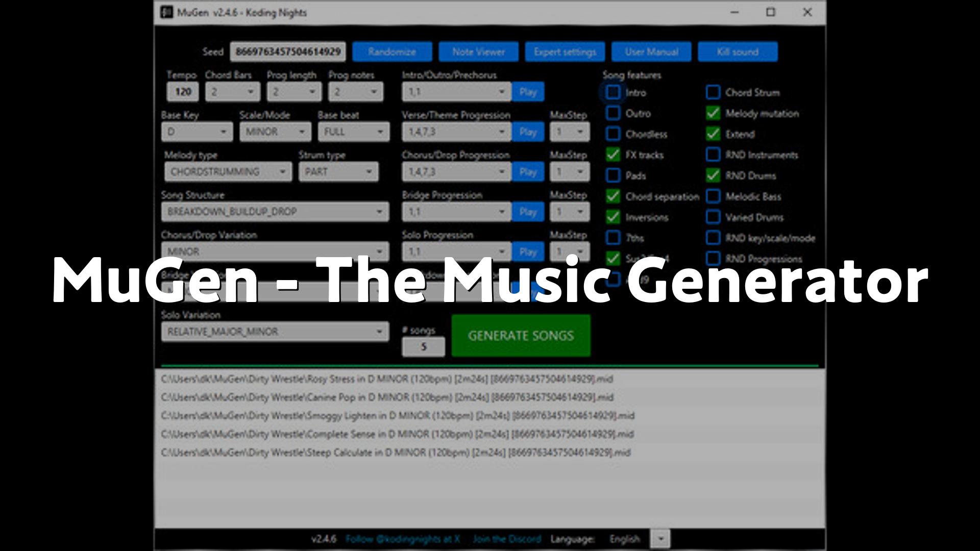Open MaxStep dropdown for Solo Progression
Image resolution: width=980 pixels, height=551 pixels.
(570, 252)
